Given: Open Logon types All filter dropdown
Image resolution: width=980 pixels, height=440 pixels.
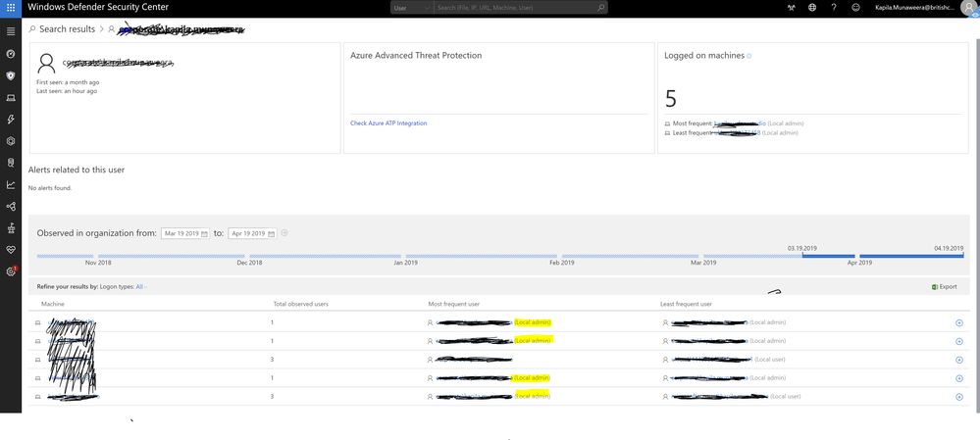Looking at the screenshot, I should point(142,286).
